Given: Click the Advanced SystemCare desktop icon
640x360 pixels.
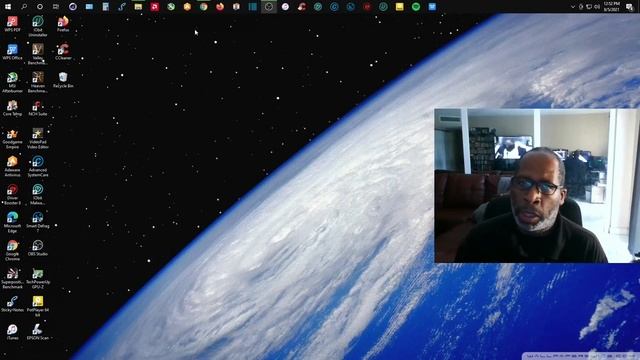Looking at the screenshot, I should [38, 166].
